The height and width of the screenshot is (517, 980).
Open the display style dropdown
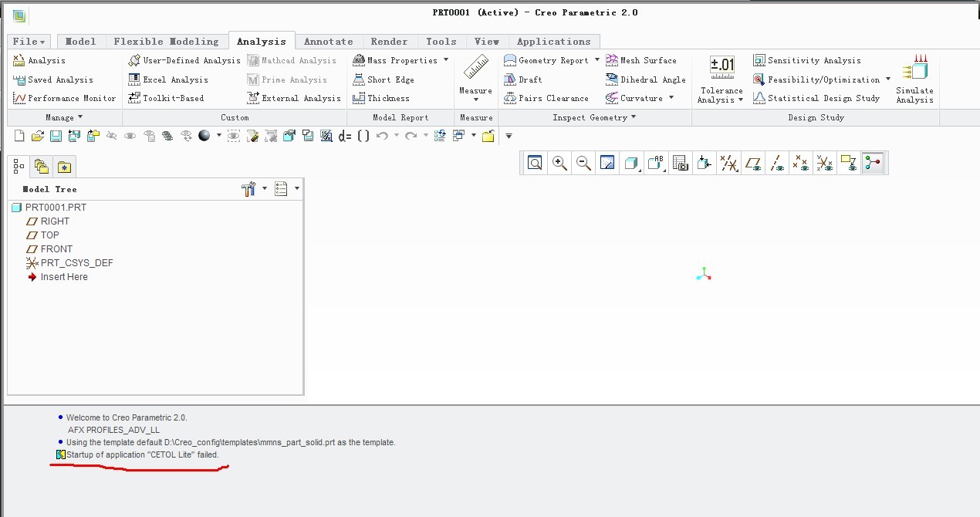(x=632, y=163)
